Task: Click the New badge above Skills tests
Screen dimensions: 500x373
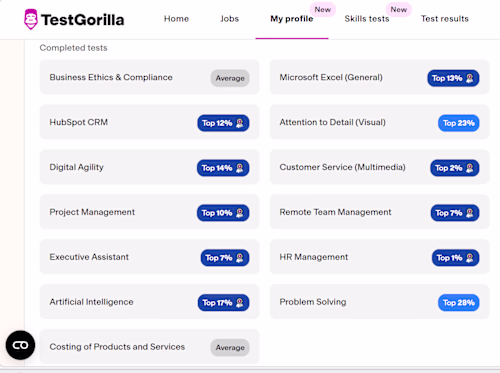Action: pos(399,10)
